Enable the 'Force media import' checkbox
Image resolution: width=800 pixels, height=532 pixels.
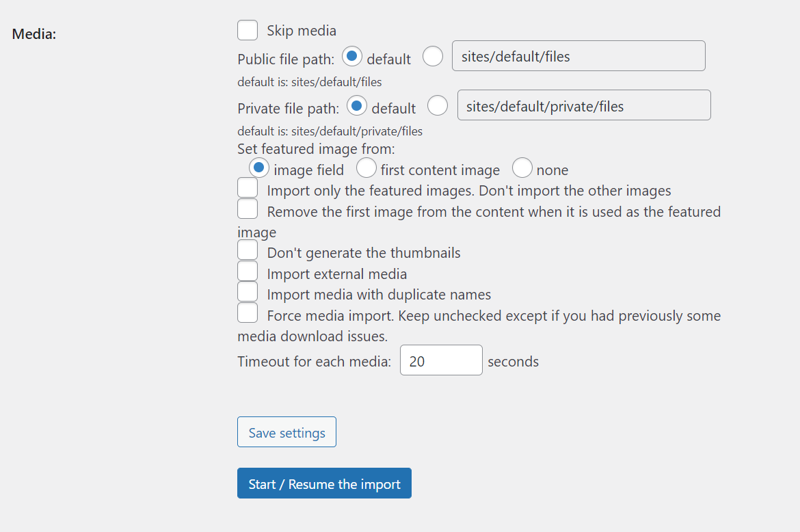[x=247, y=313]
